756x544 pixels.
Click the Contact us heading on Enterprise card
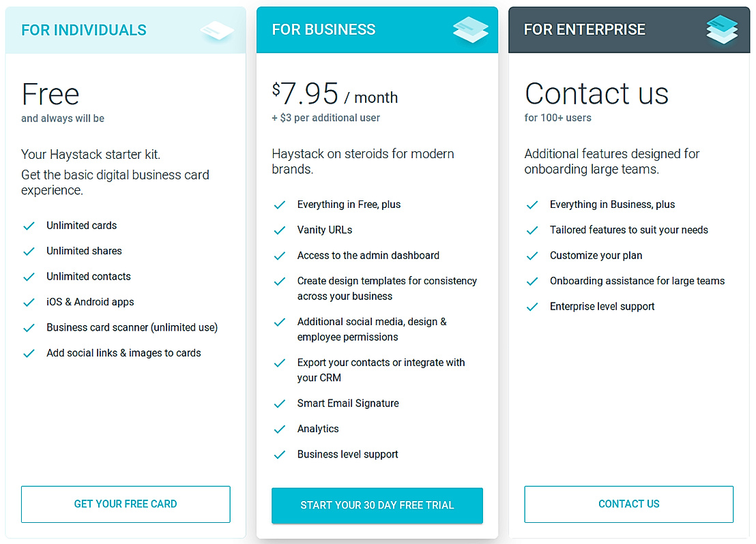596,94
